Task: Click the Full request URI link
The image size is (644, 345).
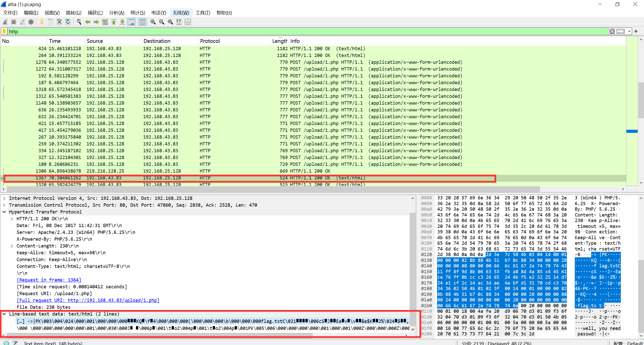Action: 88,300
